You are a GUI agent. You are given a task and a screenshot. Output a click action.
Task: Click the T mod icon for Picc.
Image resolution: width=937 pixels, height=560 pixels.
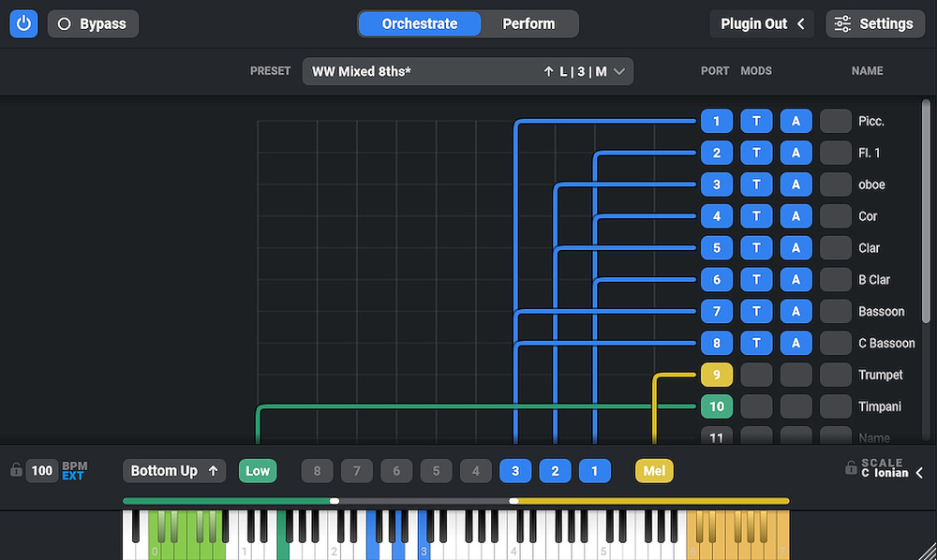[756, 121]
